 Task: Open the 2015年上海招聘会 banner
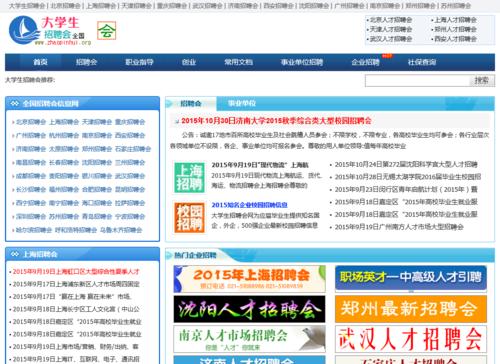click(249, 279)
